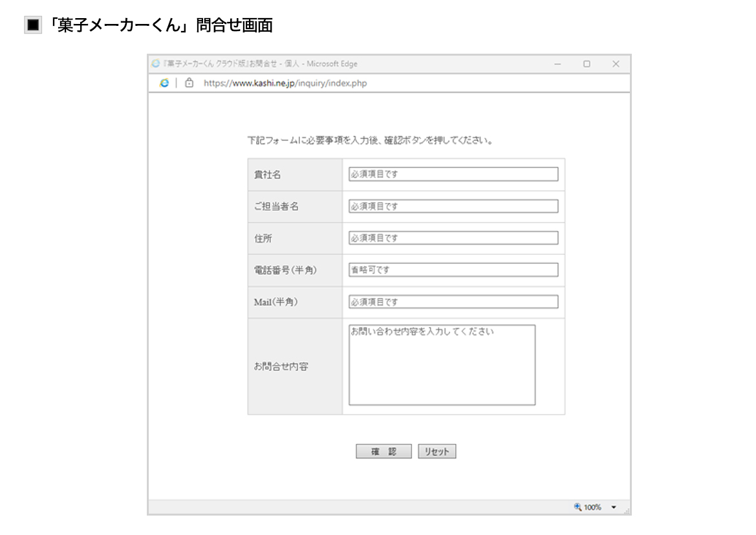Click the Edge browser icon in address bar
The height and width of the screenshot is (535, 756).
click(x=164, y=83)
